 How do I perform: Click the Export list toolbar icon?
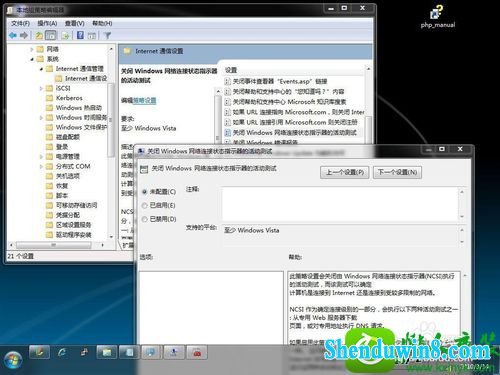coord(65,35)
